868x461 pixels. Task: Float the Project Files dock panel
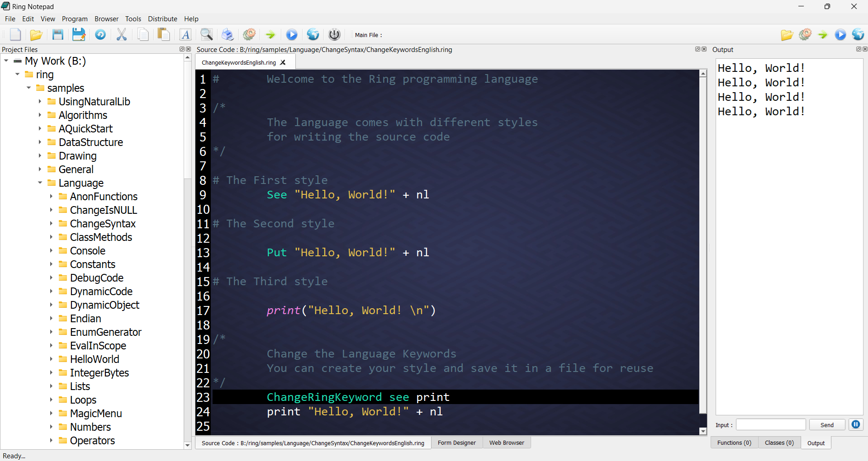[x=182, y=49]
